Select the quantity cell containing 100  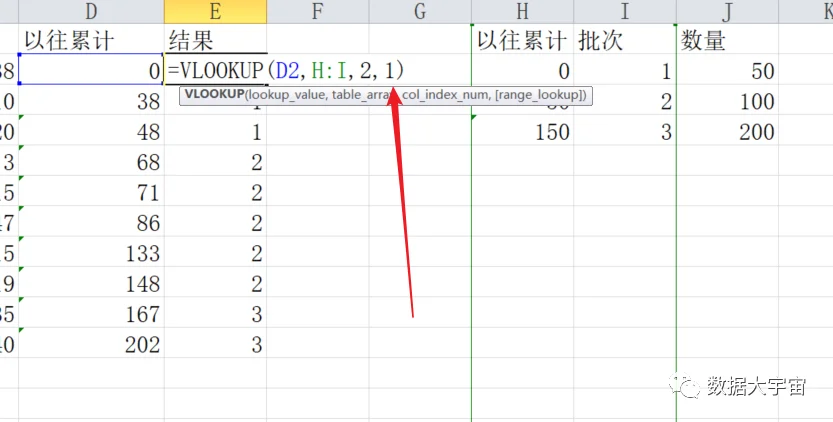click(x=727, y=100)
